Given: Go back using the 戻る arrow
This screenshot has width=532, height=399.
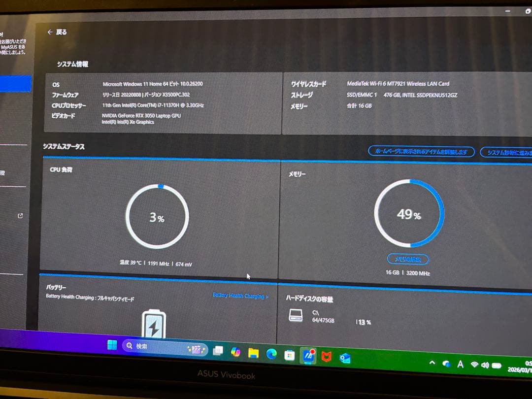Looking at the screenshot, I should coord(51,31).
